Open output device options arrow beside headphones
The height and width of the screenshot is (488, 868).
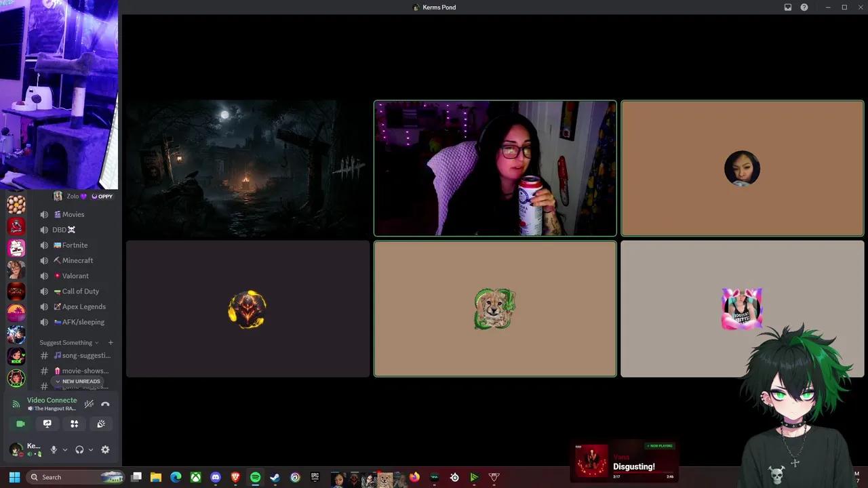91,450
